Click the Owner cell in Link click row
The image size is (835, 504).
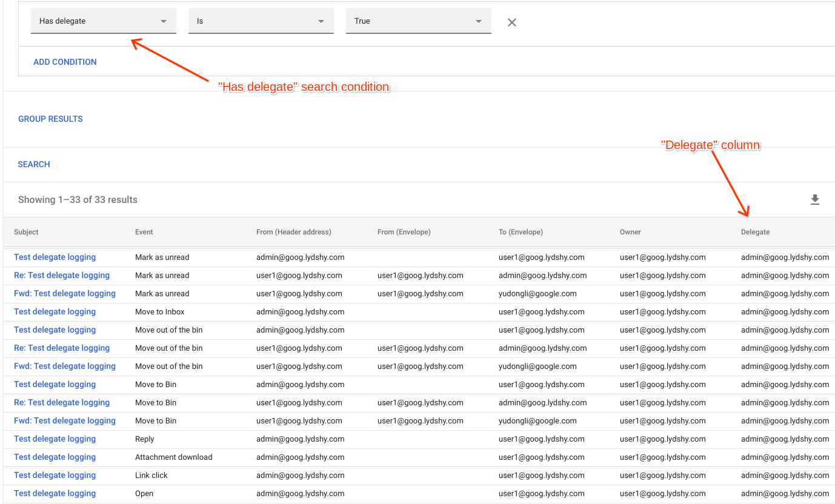[663, 476]
